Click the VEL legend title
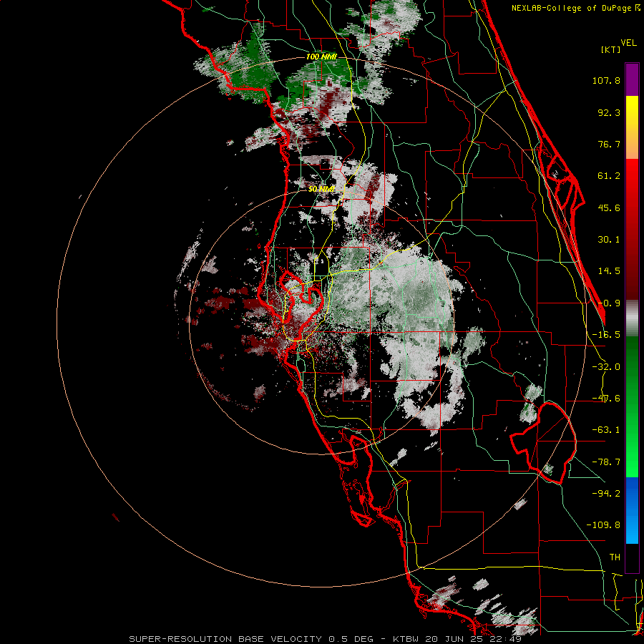 pos(629,42)
